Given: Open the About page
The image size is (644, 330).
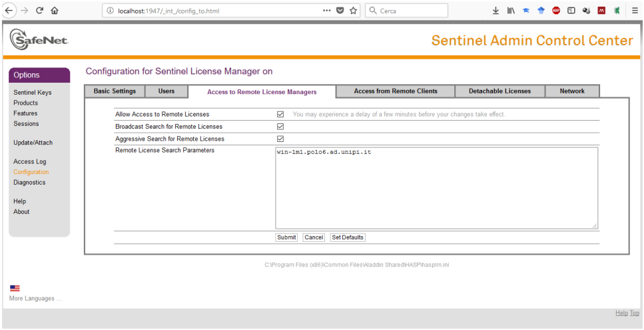Looking at the screenshot, I should (x=21, y=211).
